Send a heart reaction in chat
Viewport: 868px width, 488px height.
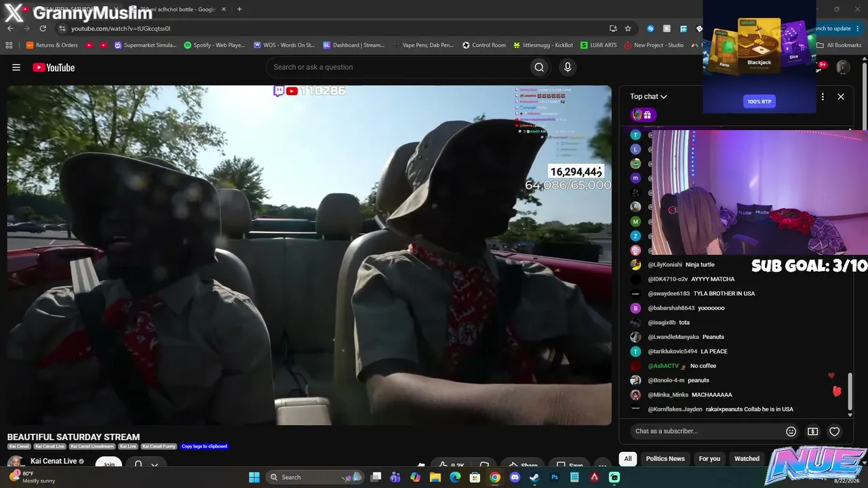835,431
